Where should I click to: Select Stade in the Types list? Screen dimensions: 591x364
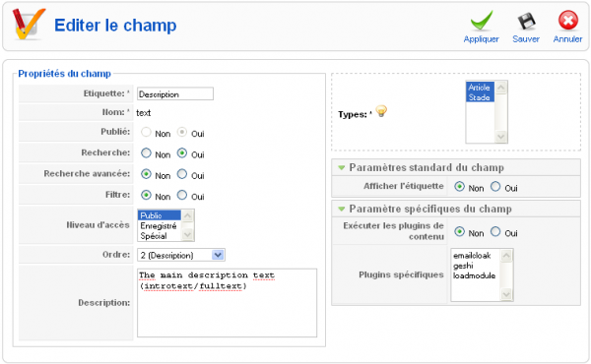click(479, 97)
